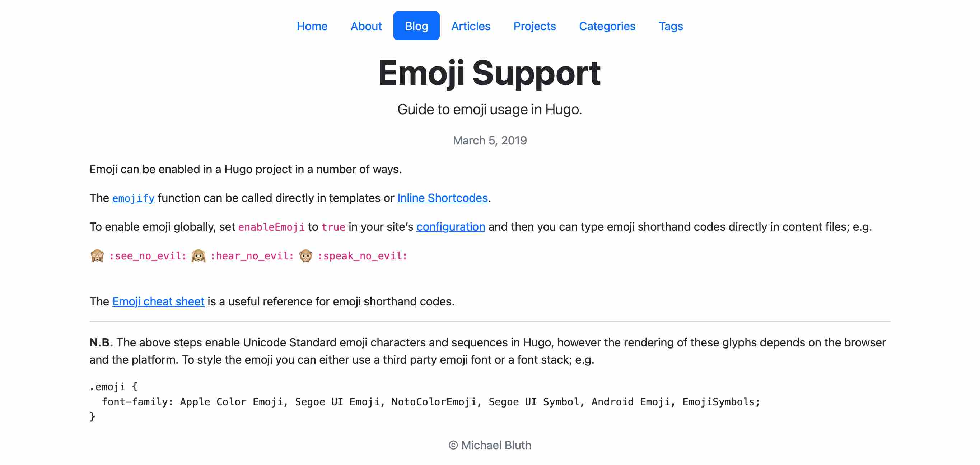
Task: Open the Tags page
Action: (x=671, y=26)
